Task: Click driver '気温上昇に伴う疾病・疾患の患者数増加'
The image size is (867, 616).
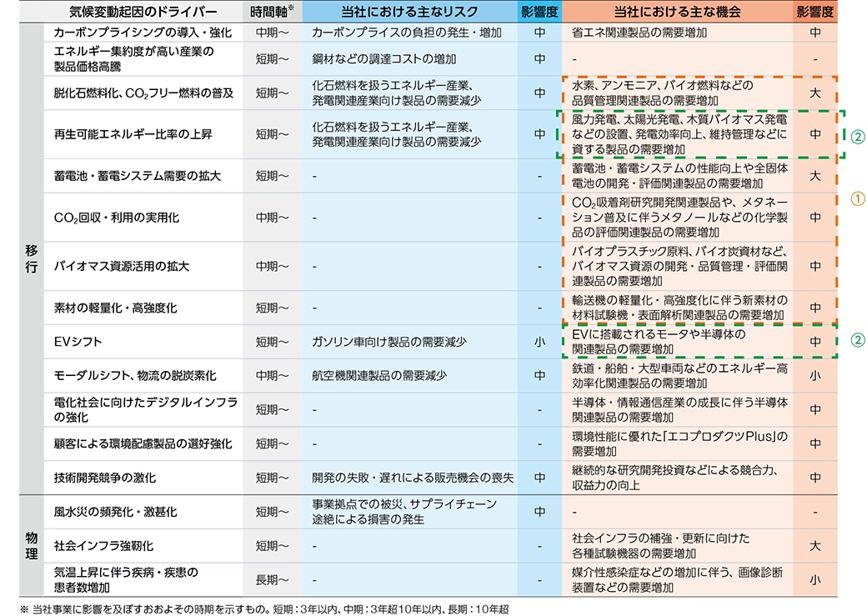Action: pyautogui.click(x=126, y=579)
